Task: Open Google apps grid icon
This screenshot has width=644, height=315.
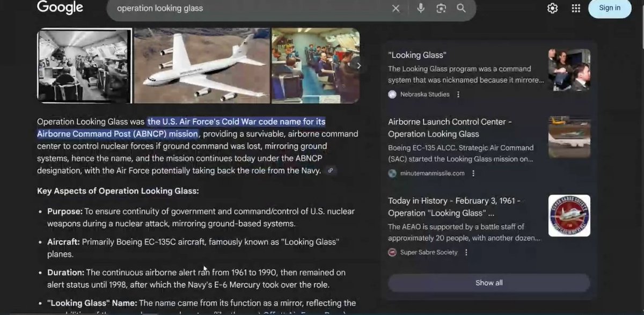Action: tap(576, 8)
